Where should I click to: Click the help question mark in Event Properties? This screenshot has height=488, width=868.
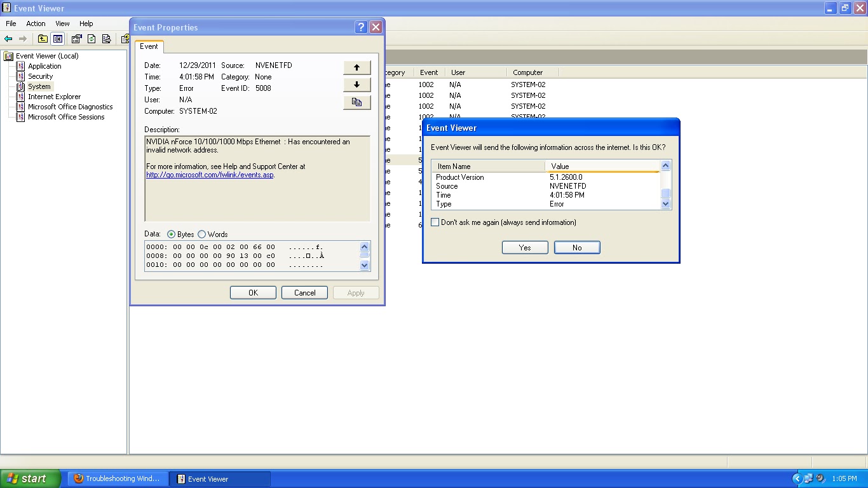tap(361, 27)
